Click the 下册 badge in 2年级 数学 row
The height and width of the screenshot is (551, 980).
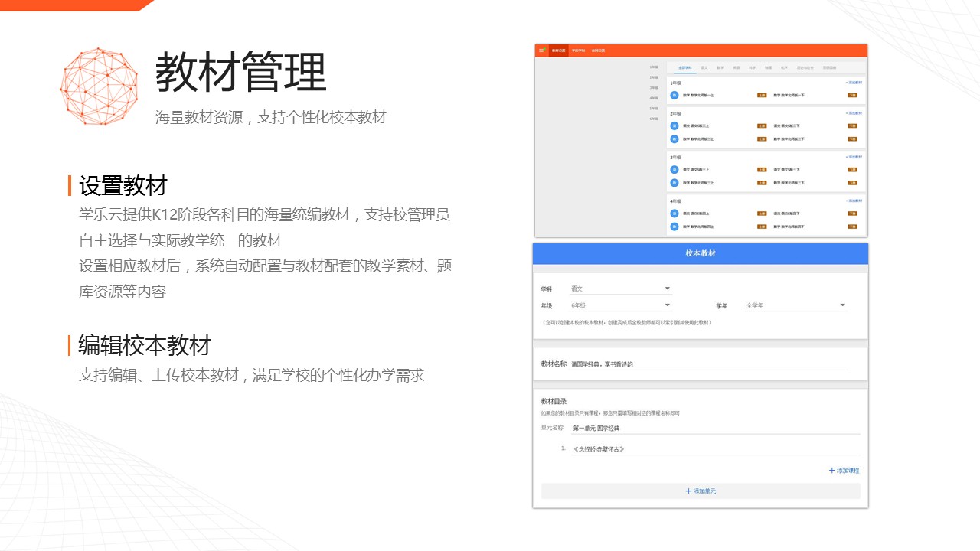pyautogui.click(x=852, y=139)
